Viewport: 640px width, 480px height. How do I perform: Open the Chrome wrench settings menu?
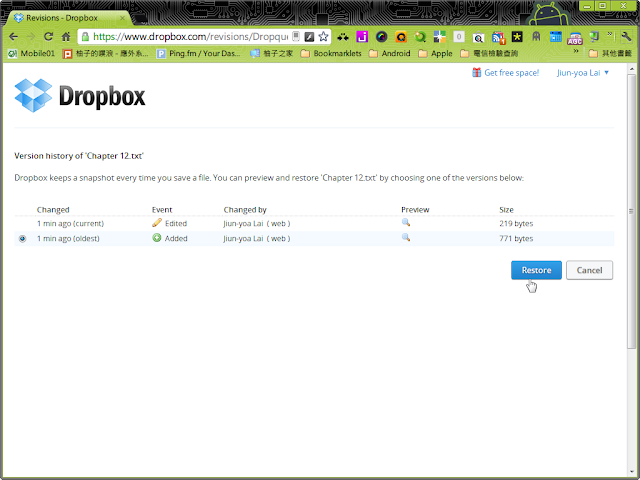(x=627, y=36)
